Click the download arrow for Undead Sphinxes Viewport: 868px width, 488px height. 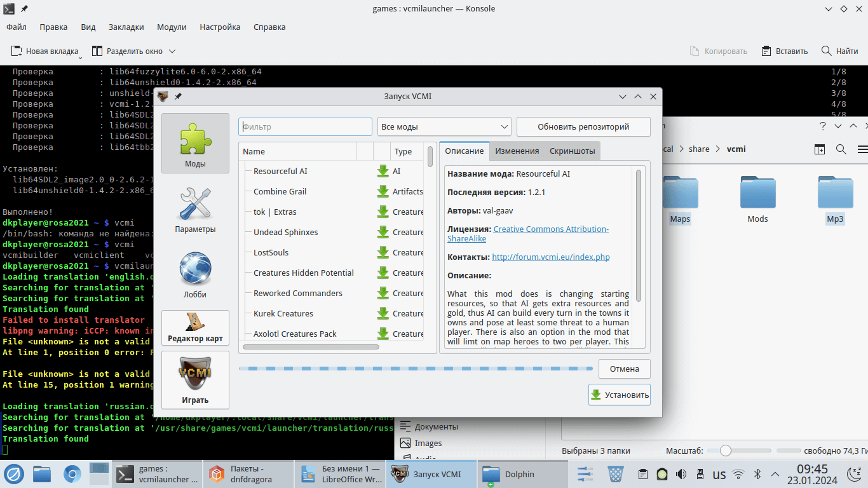click(x=383, y=232)
